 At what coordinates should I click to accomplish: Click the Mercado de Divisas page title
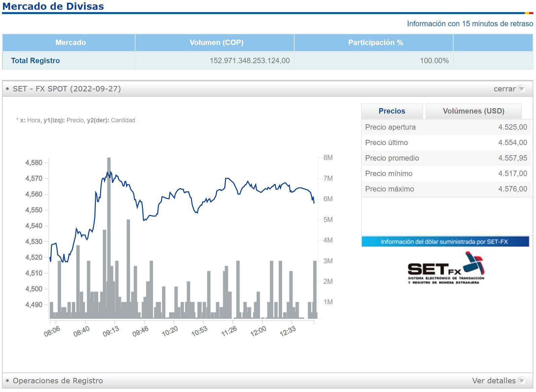pos(53,6)
